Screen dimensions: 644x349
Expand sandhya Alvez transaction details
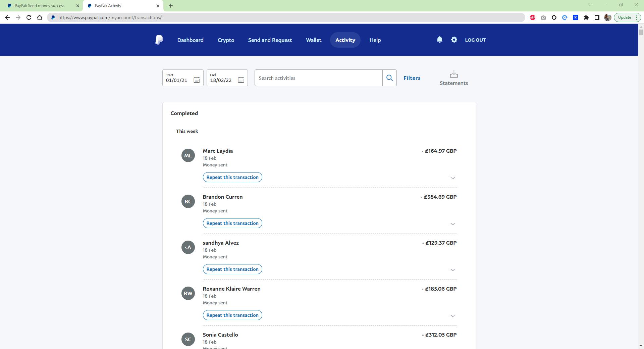[452, 270]
